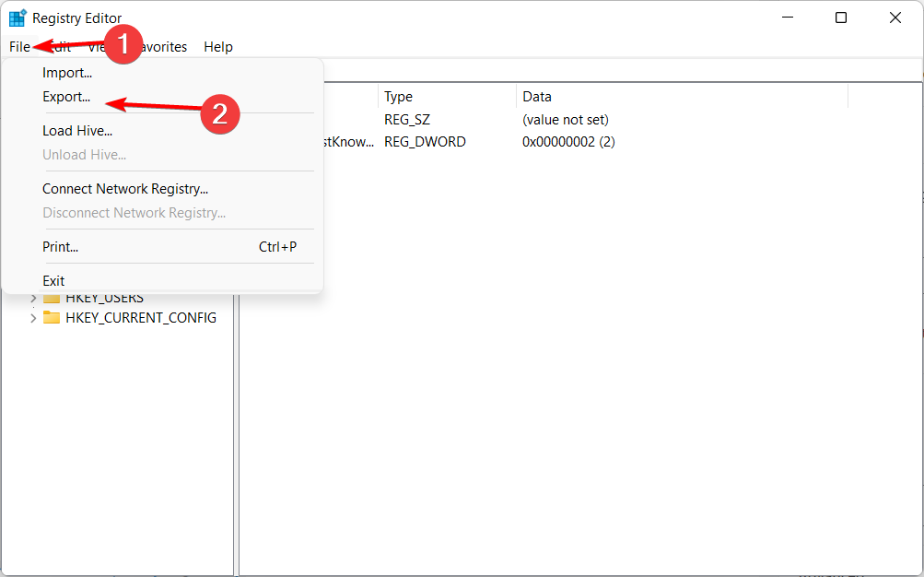Image resolution: width=924 pixels, height=577 pixels.
Task: Click the Data column header
Action: tap(536, 96)
